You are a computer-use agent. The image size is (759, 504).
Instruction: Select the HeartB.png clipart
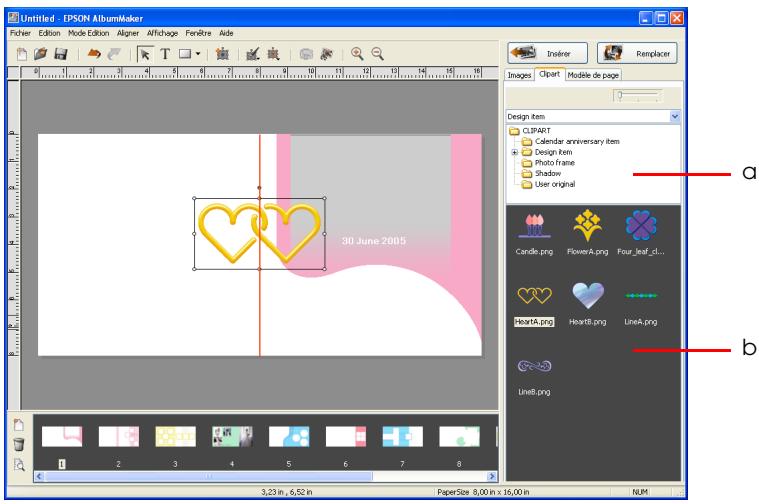[588, 305]
